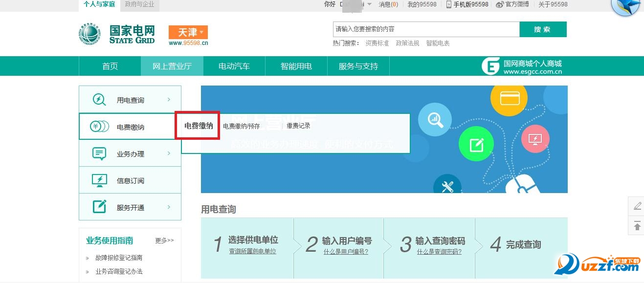This screenshot has height=283, width=644.
Task: Click the pencil feedback icon on right edge
Action: (x=636, y=206)
